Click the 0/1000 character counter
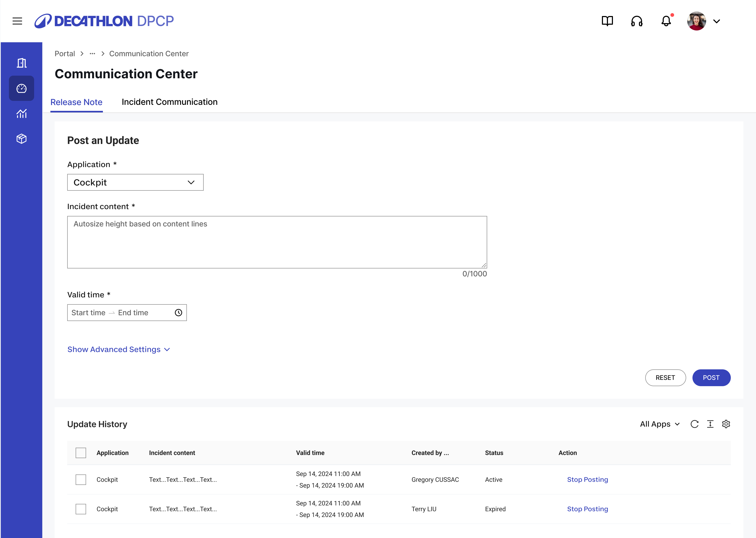The height and width of the screenshot is (538, 756). tap(475, 274)
